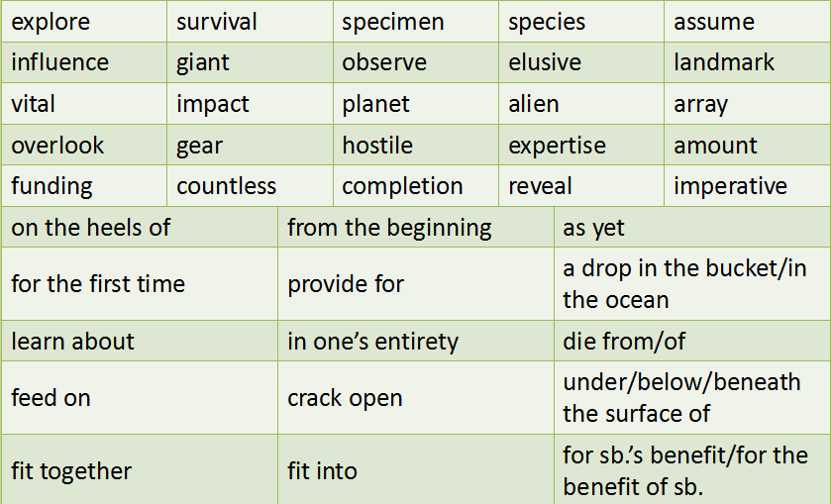
Task: Select the word 'imperative'
Action: pos(730,186)
